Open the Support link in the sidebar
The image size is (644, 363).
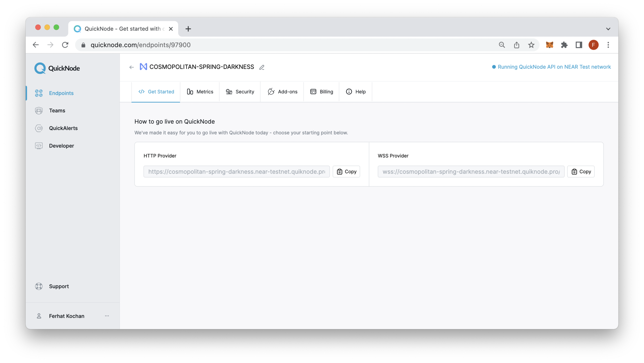click(59, 286)
